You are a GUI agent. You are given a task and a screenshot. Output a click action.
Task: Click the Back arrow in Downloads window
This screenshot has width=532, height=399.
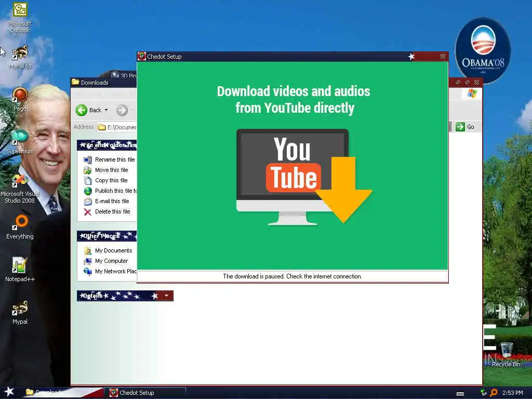pos(82,110)
